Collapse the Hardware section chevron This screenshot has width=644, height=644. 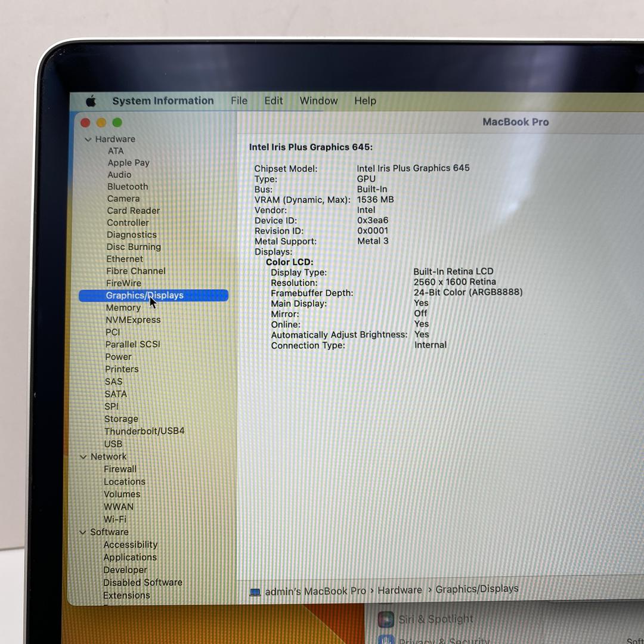point(88,140)
